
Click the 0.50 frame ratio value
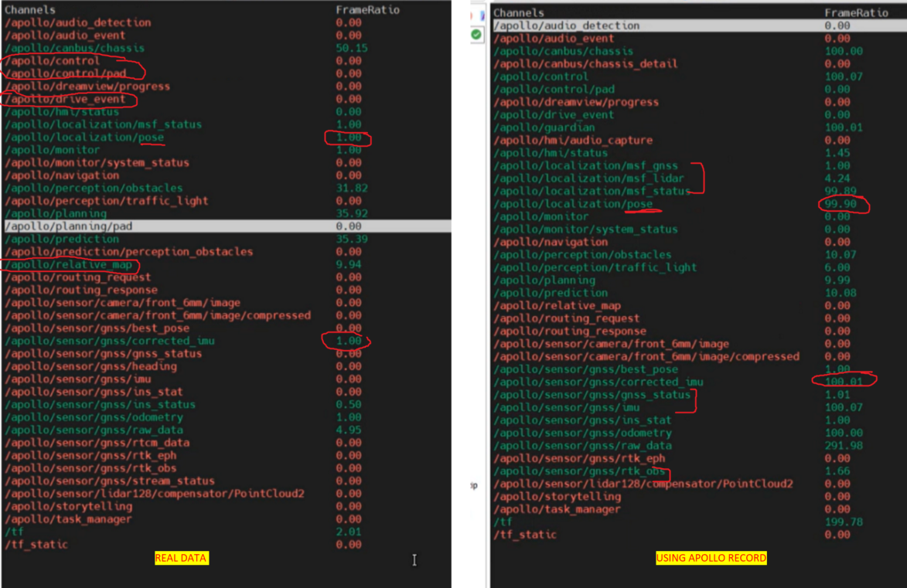(x=349, y=404)
